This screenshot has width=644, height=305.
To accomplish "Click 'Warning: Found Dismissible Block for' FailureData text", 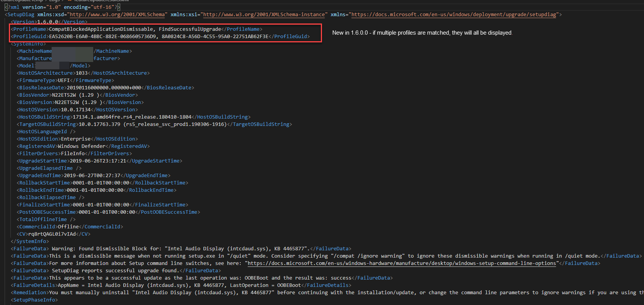I will coord(107,248).
